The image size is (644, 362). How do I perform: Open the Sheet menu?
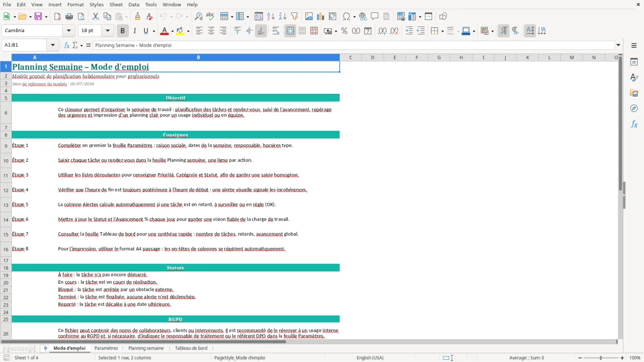[x=116, y=4]
